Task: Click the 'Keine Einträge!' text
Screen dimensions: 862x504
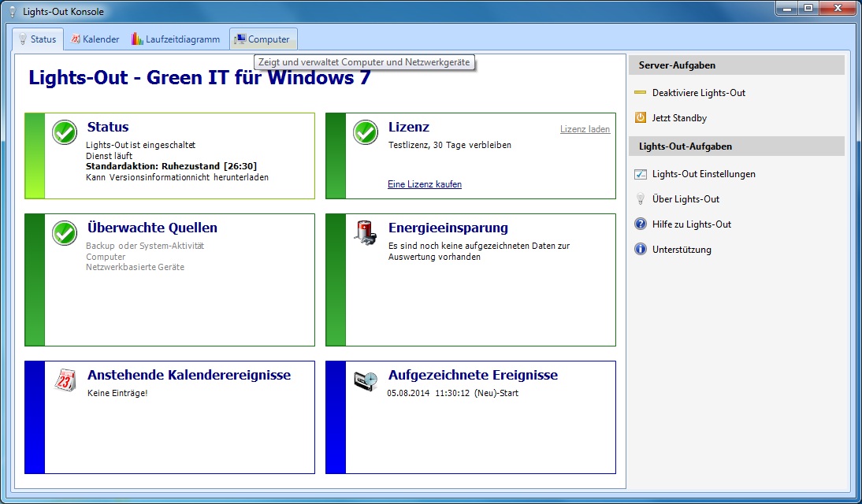Action: 117,393
